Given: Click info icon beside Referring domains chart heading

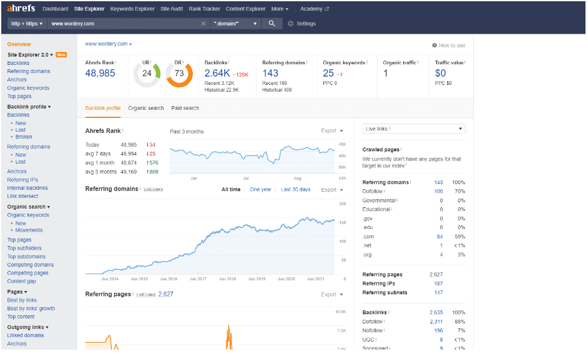Looking at the screenshot, I should (x=140, y=189).
